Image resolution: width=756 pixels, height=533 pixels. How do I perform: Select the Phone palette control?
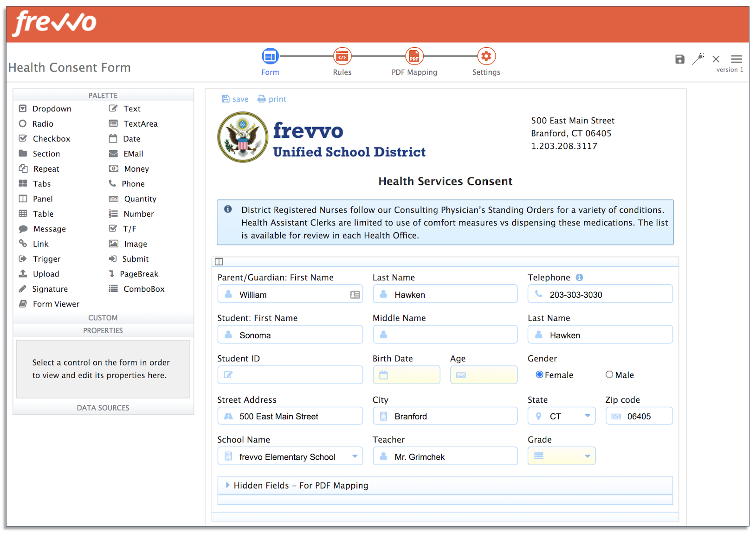click(x=127, y=184)
